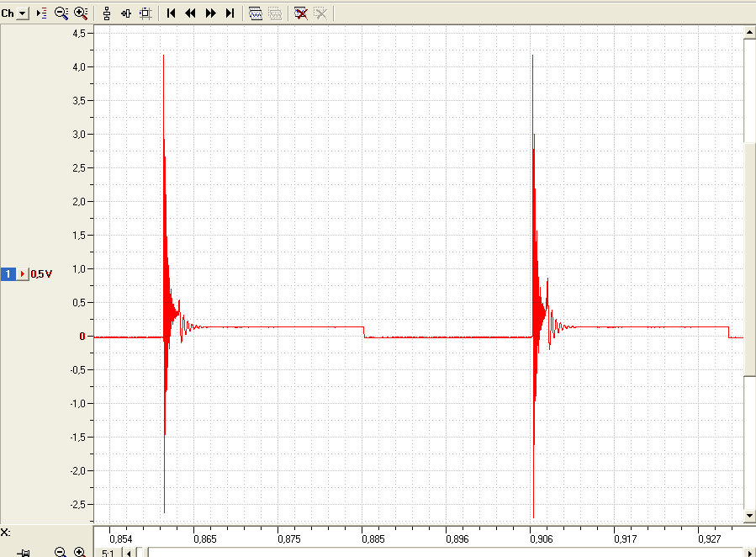Click the greyed-out waveform window icon
756x557 pixels.
275,13
